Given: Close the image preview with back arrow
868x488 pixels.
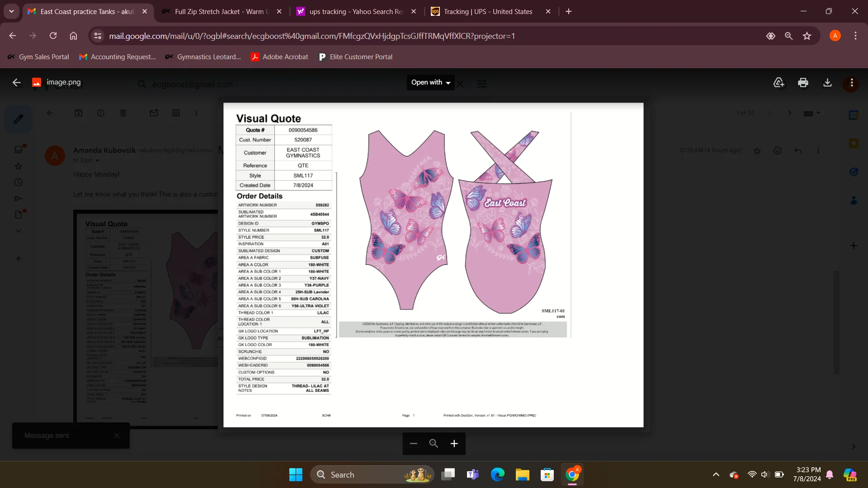Looking at the screenshot, I should [x=17, y=82].
